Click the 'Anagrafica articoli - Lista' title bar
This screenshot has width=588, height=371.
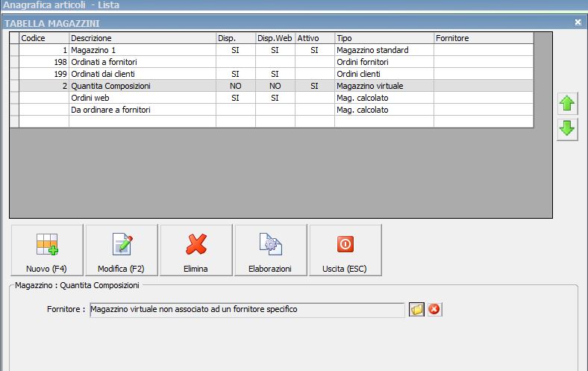pos(294,5)
